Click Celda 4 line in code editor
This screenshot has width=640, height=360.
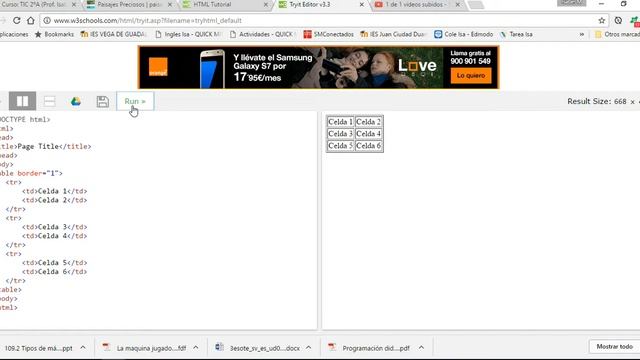[x=54, y=236]
